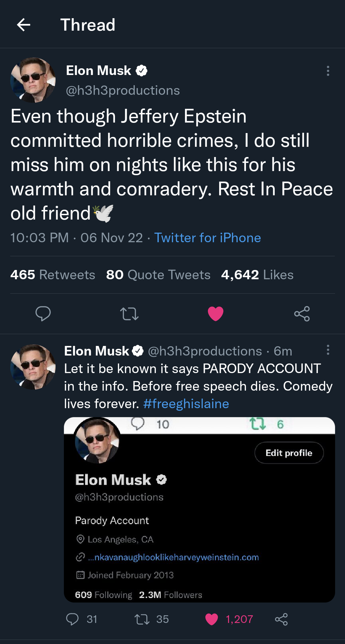Screen dimensions: 345x644
Task: Open the embedded profile screenshot image
Action: 199,510
